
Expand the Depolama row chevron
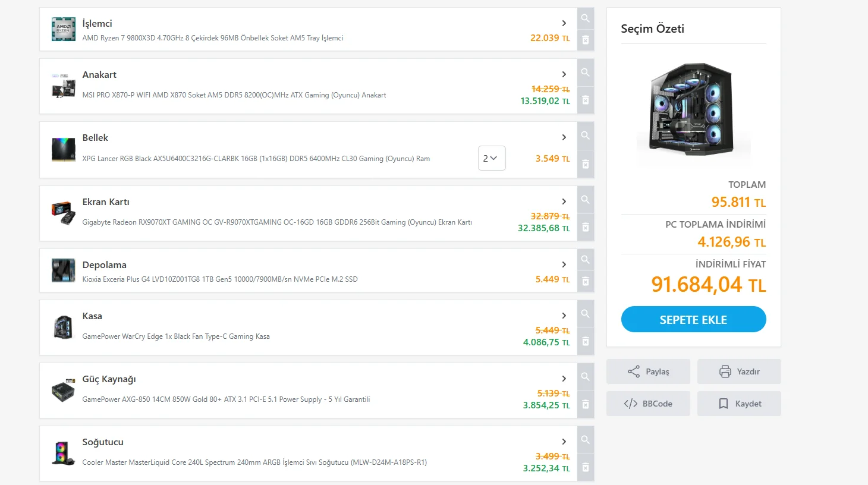[x=564, y=264]
